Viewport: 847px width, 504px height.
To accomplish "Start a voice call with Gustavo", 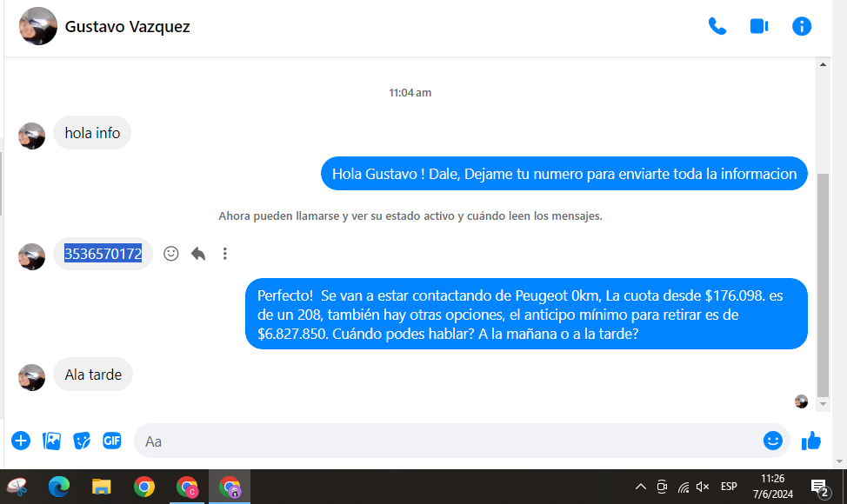I will point(717,26).
